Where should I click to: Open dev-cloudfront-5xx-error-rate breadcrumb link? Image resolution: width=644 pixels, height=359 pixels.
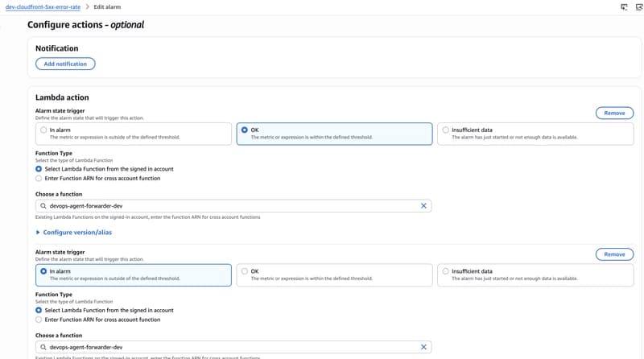(43, 7)
